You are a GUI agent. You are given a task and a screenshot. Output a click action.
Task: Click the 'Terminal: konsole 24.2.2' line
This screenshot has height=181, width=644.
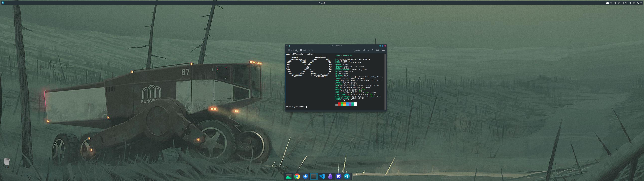coord(346,84)
